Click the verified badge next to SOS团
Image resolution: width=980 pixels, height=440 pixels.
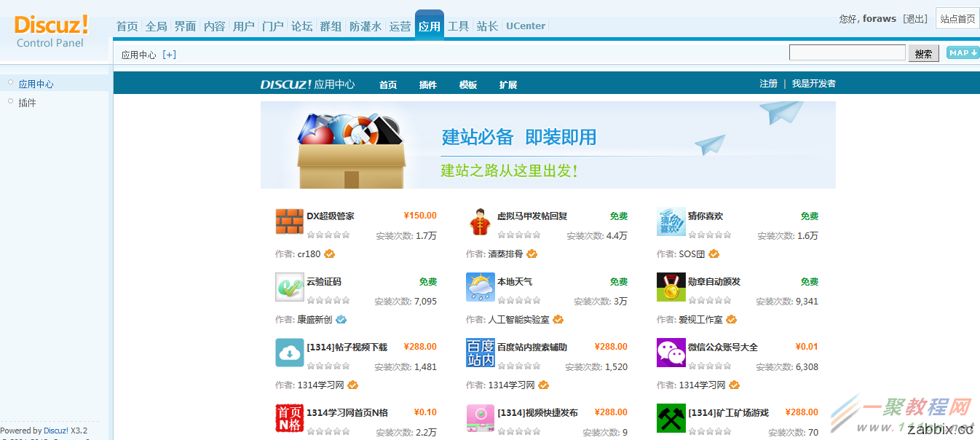[x=714, y=254]
